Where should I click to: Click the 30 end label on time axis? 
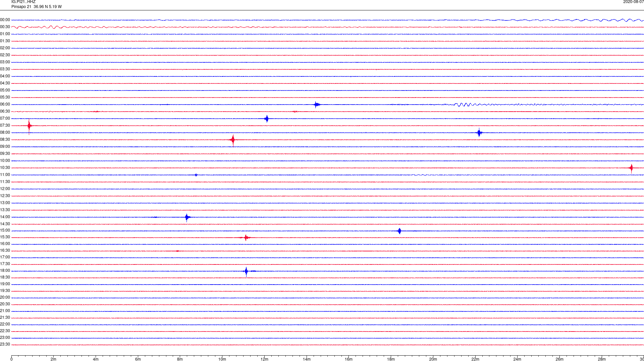point(641,359)
